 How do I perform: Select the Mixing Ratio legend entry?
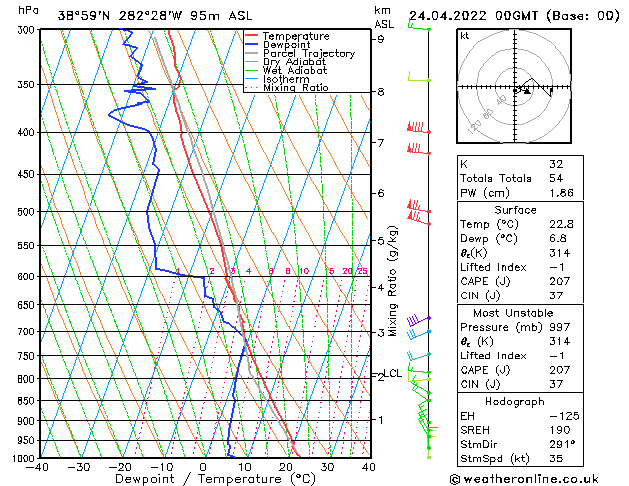click(286, 87)
